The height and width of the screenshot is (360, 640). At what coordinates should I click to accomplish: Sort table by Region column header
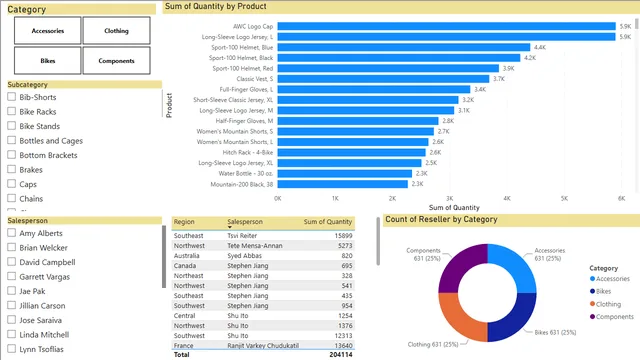point(184,222)
